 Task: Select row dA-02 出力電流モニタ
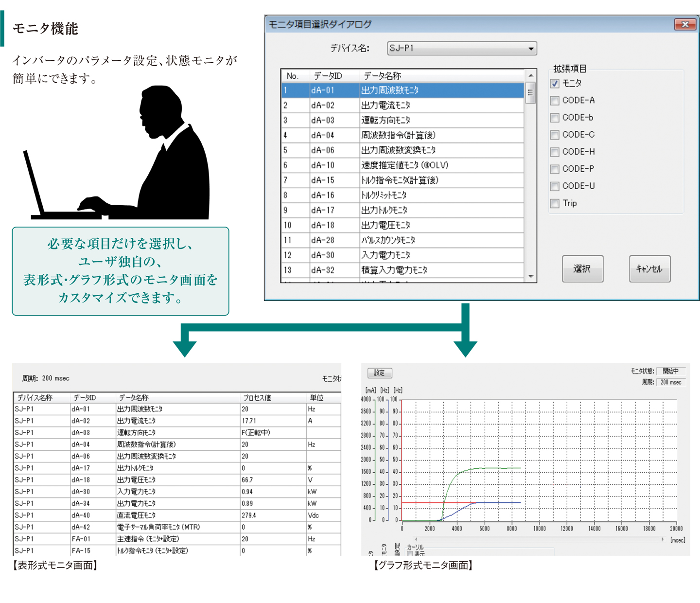(403, 106)
